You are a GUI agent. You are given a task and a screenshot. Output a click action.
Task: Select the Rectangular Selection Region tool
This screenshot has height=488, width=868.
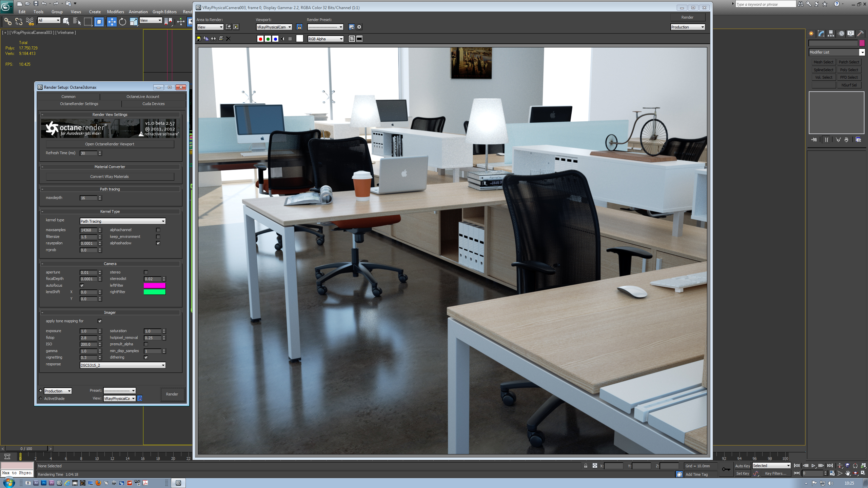[x=88, y=22]
